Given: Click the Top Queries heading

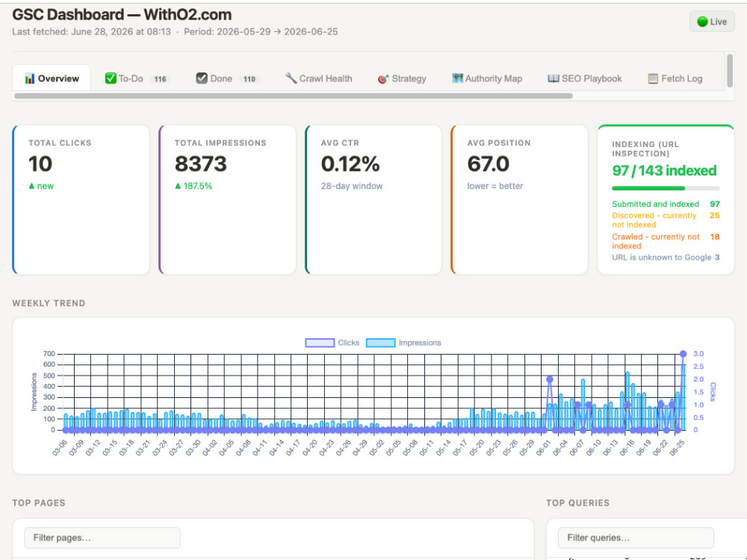Looking at the screenshot, I should click(x=577, y=503).
